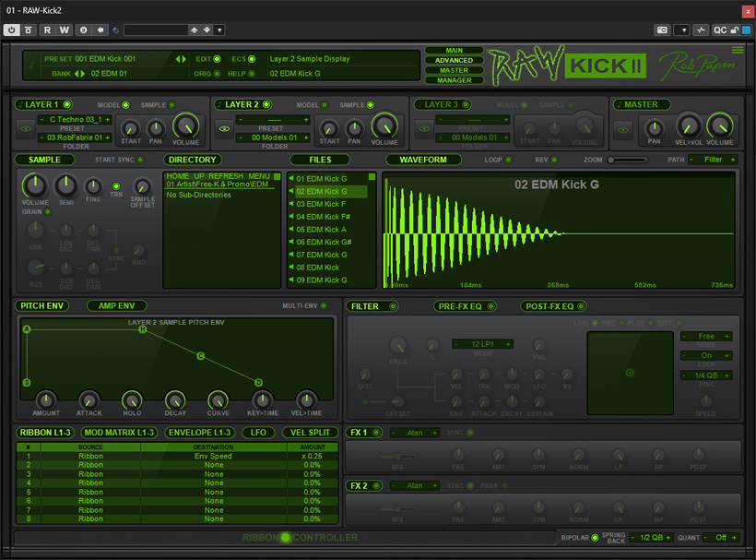Screen dimensions: 756x560
Task: Click the envelope node C in pitch display
Action: click(x=201, y=356)
